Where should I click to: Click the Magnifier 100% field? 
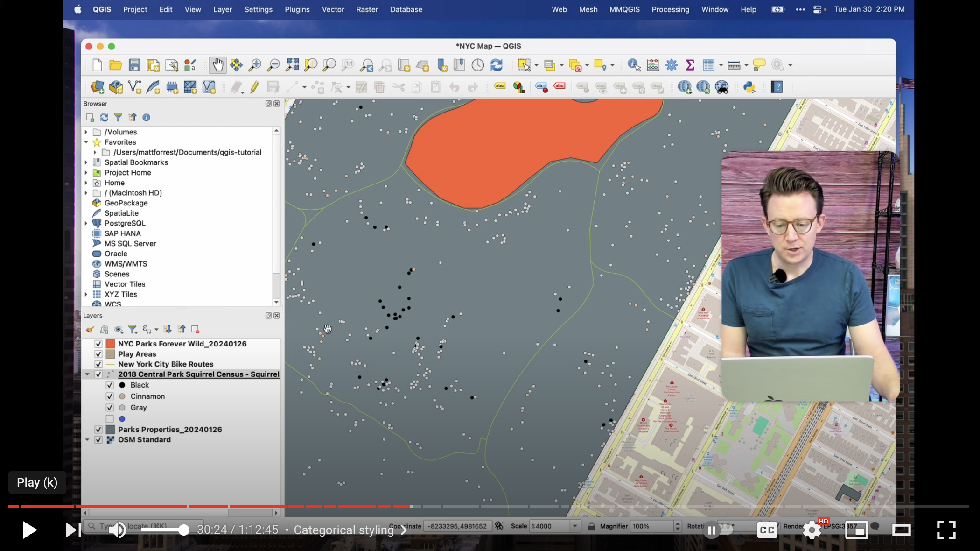tap(652, 526)
